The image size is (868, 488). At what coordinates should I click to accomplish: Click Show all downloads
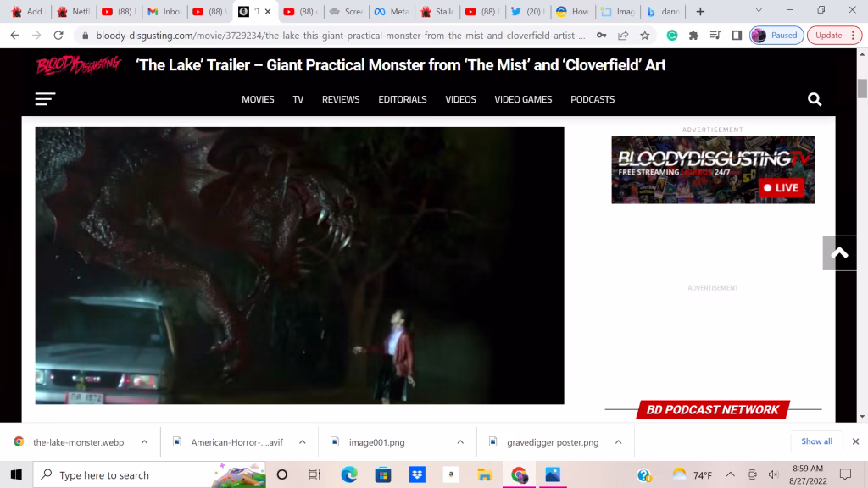(x=816, y=441)
